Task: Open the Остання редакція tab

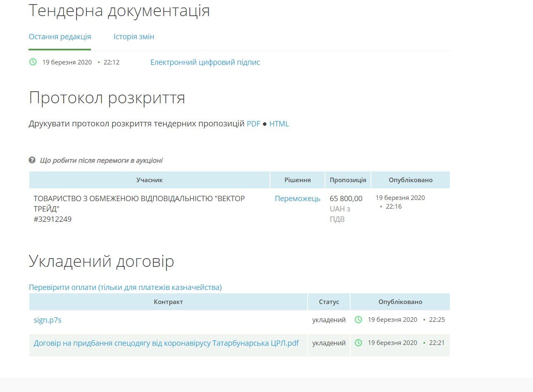Action: coord(60,36)
